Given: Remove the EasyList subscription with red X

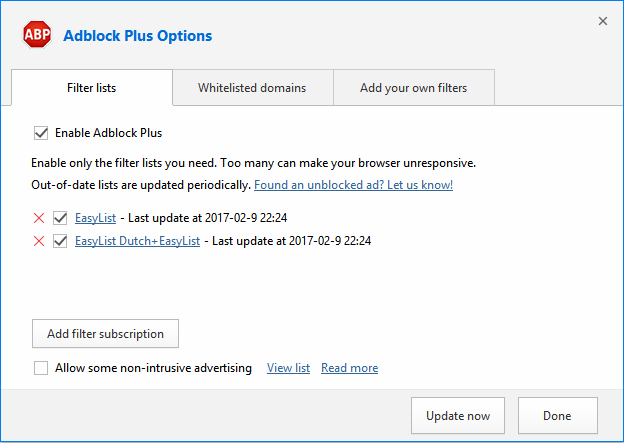Looking at the screenshot, I should tap(39, 218).
